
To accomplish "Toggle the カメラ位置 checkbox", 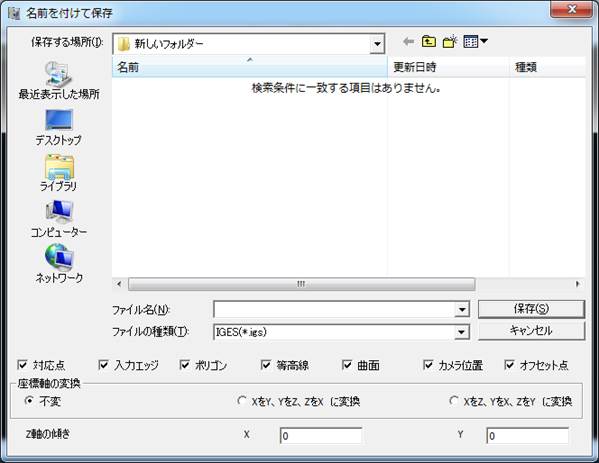I will [428, 365].
